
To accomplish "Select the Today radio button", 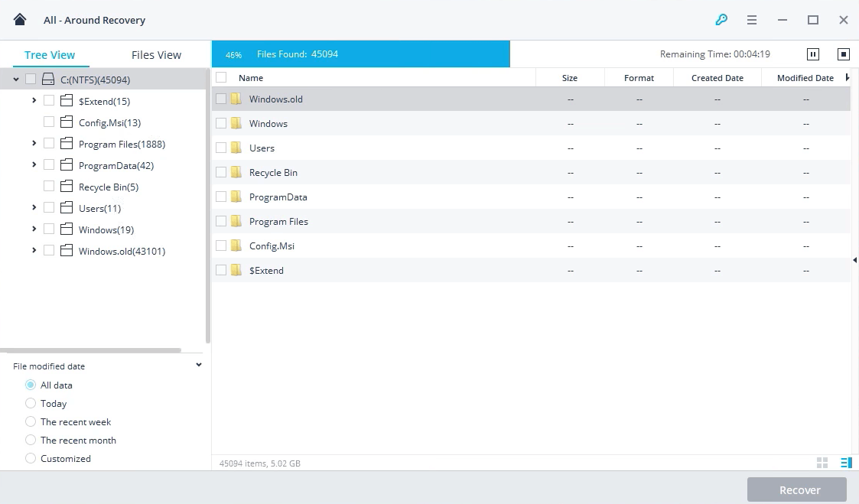I will pos(31,403).
